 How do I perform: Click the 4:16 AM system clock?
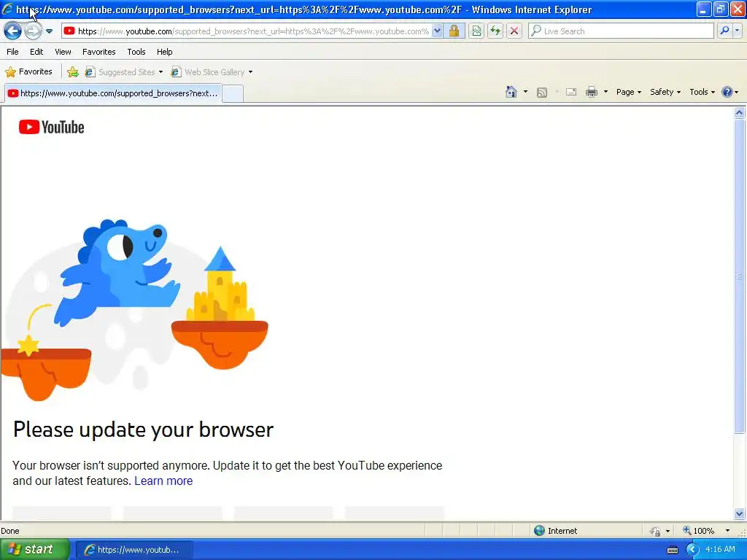[720, 550]
